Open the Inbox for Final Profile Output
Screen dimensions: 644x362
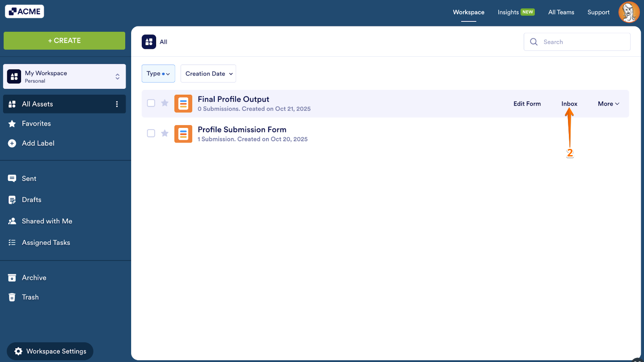(569, 103)
